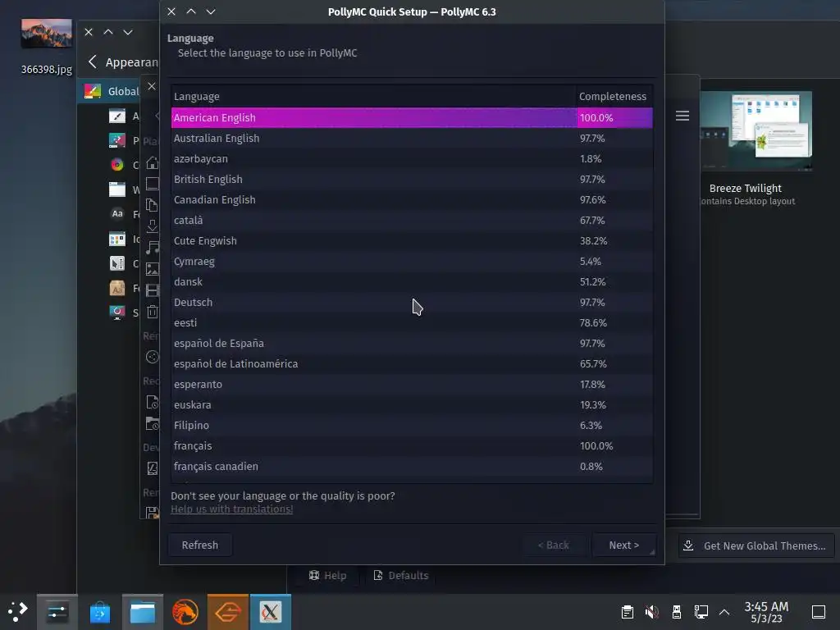Open removable devices tray icon
The width and height of the screenshot is (840, 630).
[x=677, y=612]
